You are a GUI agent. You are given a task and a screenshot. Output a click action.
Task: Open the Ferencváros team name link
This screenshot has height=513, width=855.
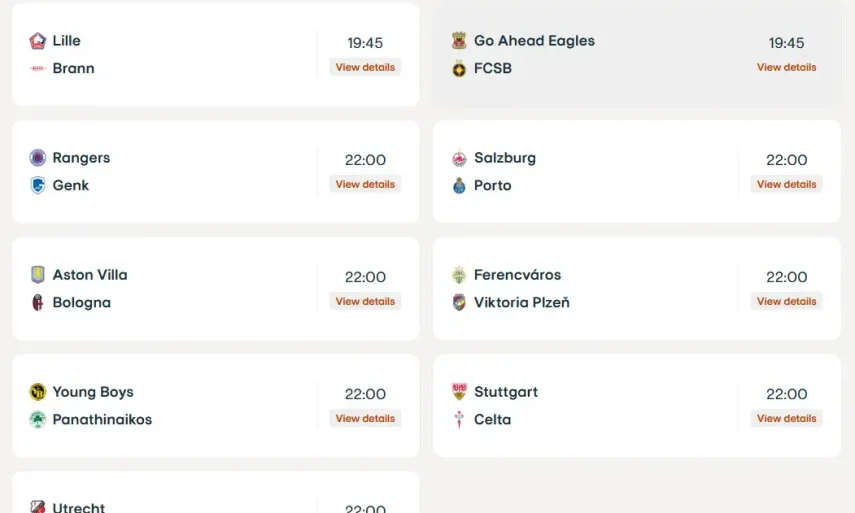tap(517, 275)
